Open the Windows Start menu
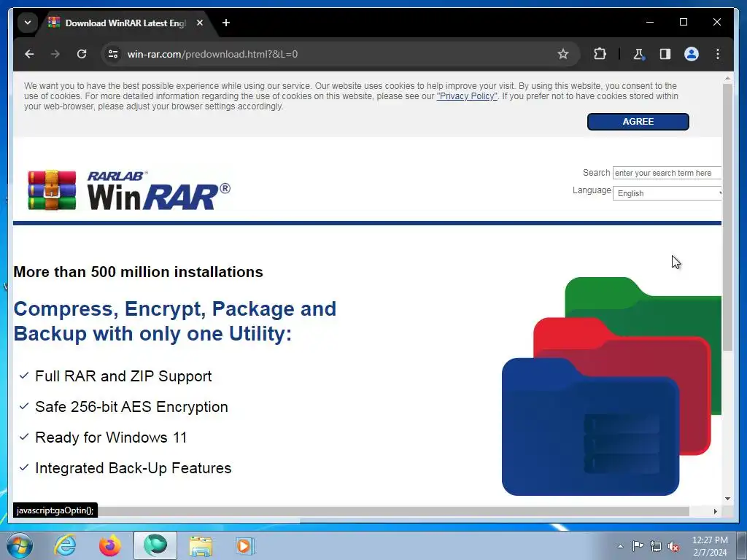 tap(20, 545)
